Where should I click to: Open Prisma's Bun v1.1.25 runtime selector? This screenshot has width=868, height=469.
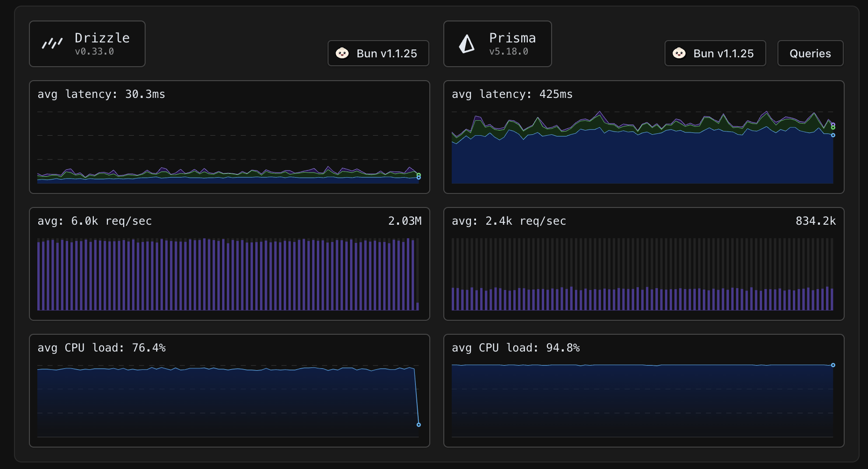tap(715, 53)
